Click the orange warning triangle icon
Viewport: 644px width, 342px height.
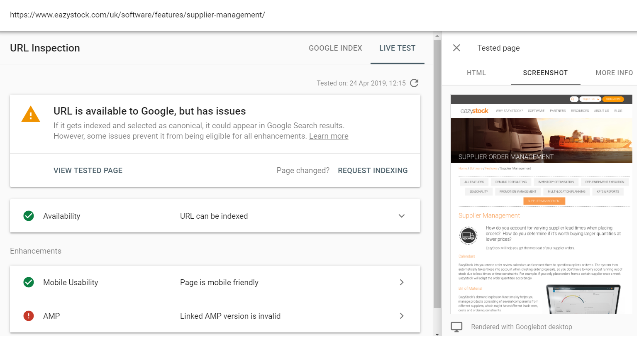31,114
